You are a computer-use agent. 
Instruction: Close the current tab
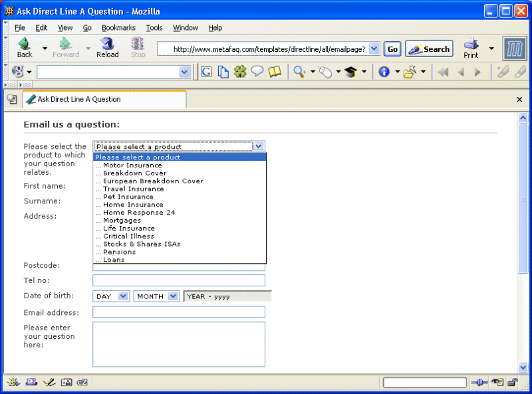(519, 100)
